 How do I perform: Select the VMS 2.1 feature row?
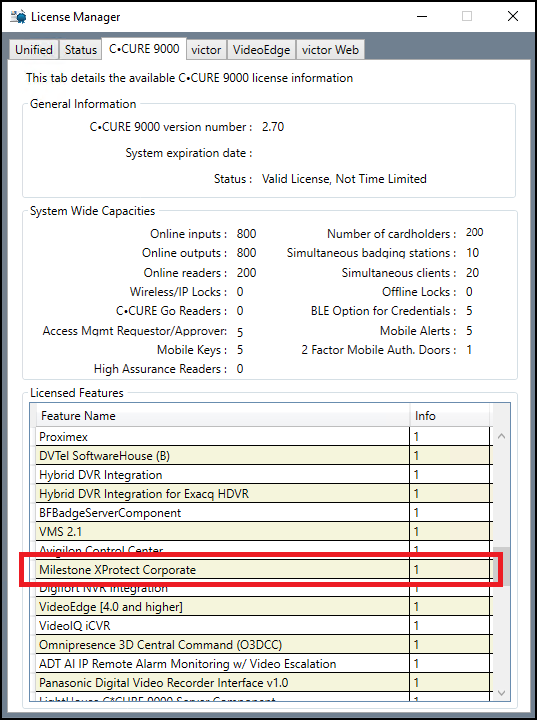click(x=263, y=531)
